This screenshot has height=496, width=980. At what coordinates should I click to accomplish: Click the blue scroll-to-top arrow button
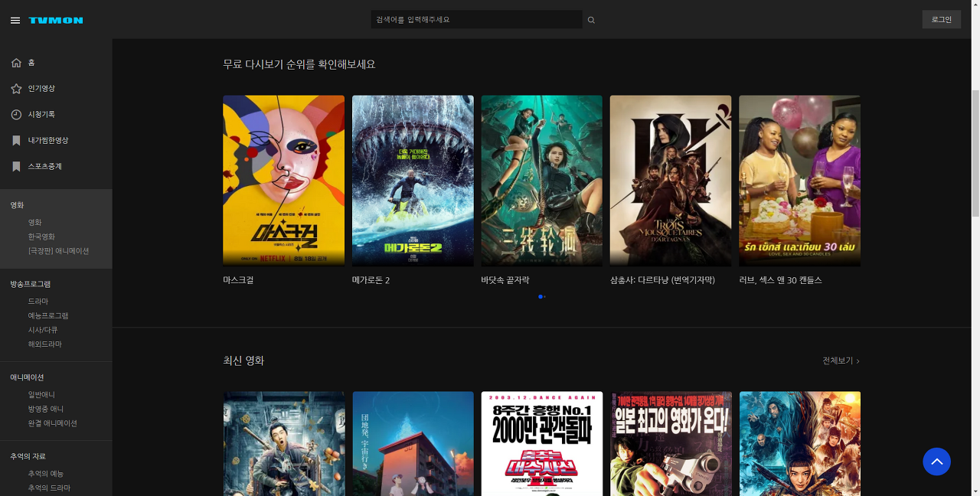click(x=936, y=462)
